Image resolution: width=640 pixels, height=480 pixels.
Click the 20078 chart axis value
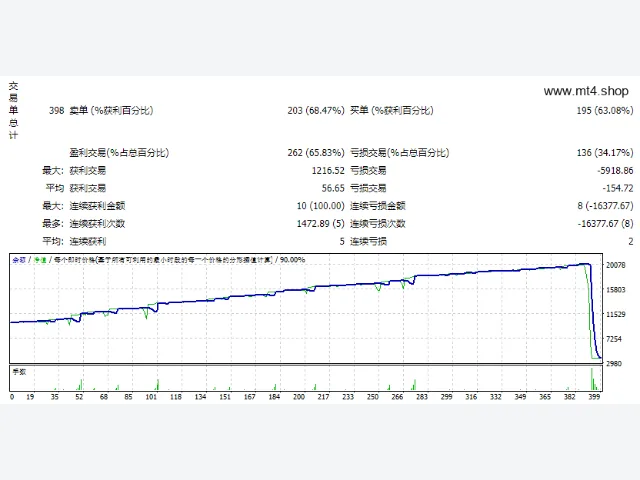tap(616, 265)
